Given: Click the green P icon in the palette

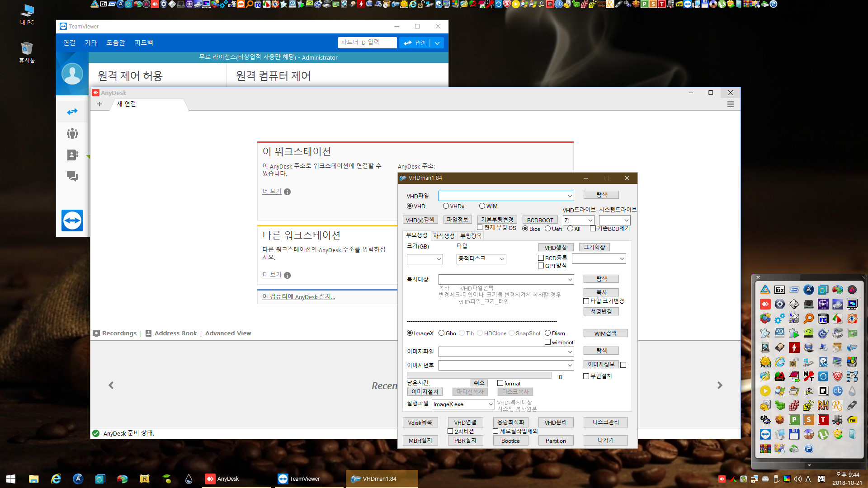Looking at the screenshot, I should click(794, 420).
